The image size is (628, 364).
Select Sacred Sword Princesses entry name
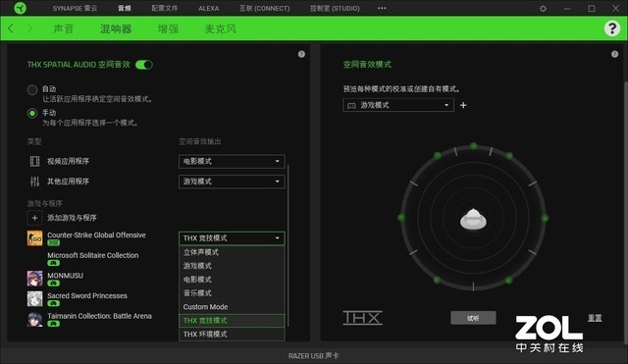pyautogui.click(x=87, y=295)
